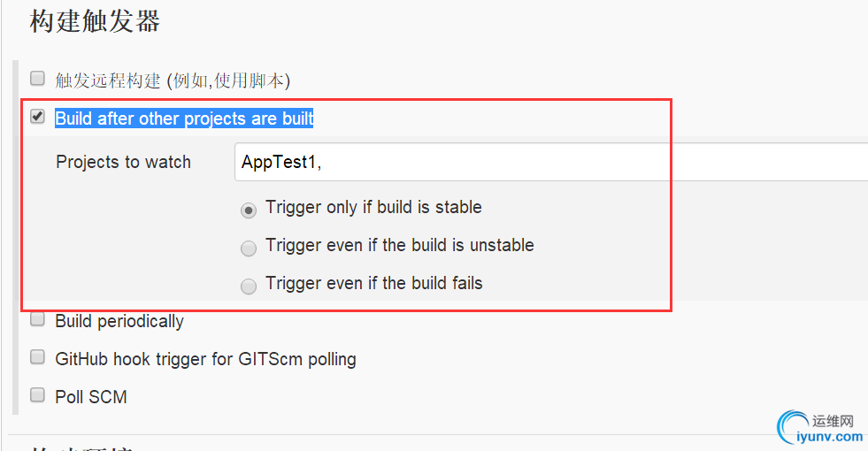Select the Trigger only if build is stable radio button

pyautogui.click(x=249, y=210)
